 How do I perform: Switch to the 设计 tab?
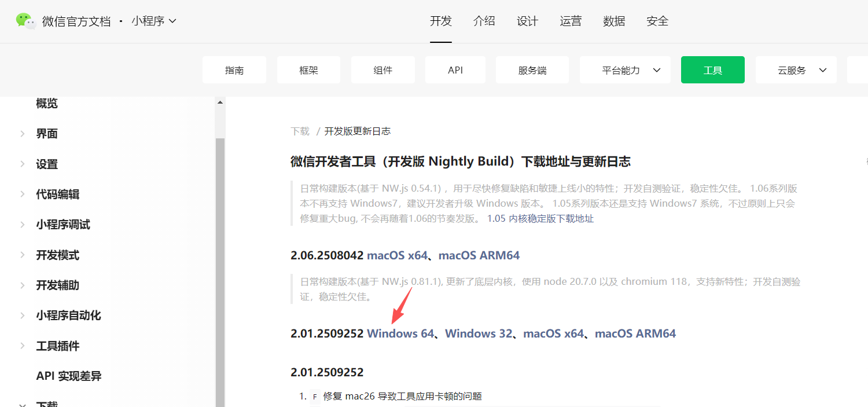coord(528,21)
